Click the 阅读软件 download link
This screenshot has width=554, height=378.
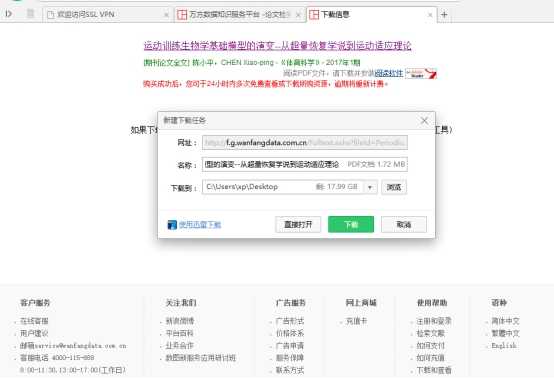point(389,73)
